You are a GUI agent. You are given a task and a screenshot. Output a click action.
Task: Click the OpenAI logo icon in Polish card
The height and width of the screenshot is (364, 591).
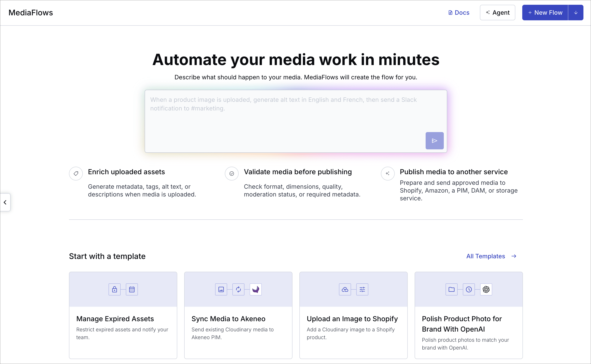pos(486,289)
